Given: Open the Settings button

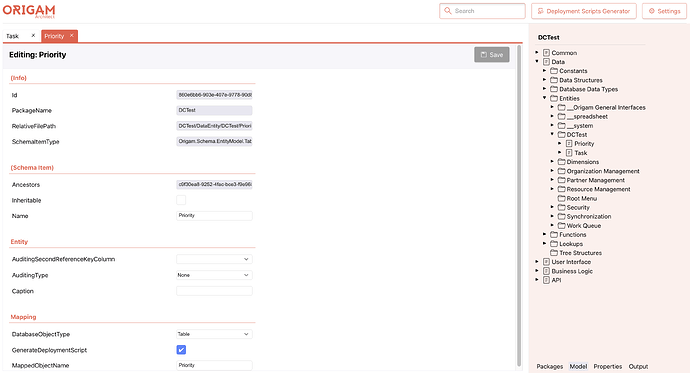Looking at the screenshot, I should pos(664,11).
